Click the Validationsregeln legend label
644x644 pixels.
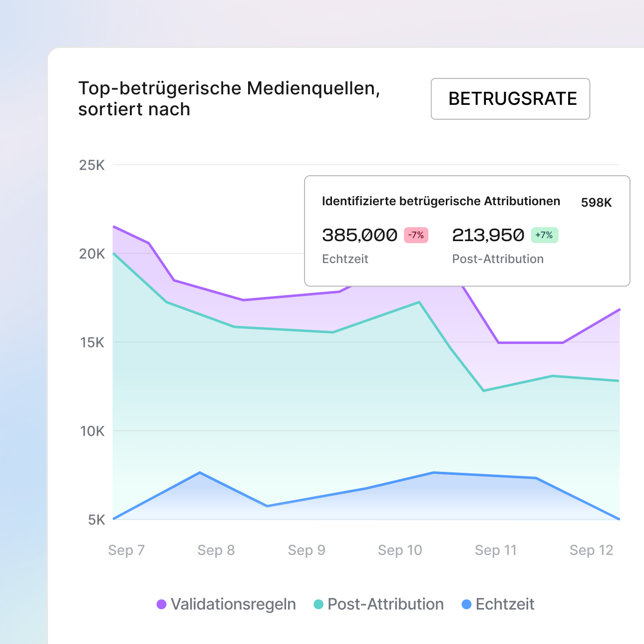click(233, 605)
